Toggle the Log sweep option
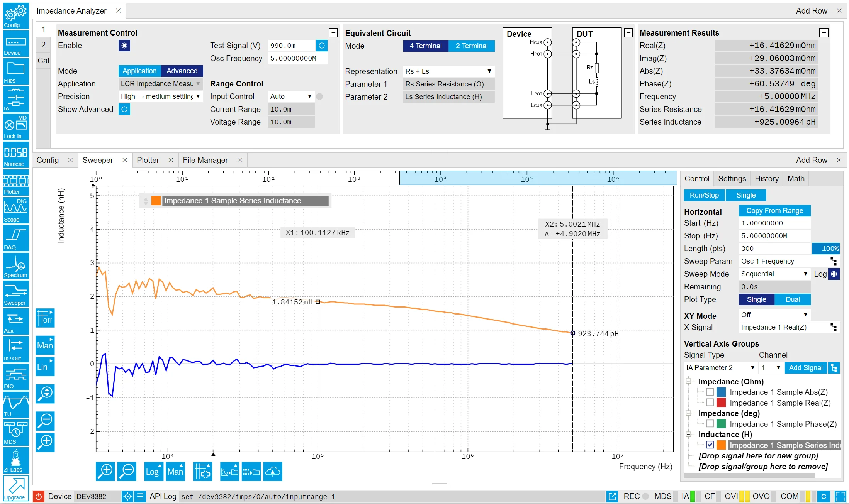849x504 pixels. coord(834,274)
